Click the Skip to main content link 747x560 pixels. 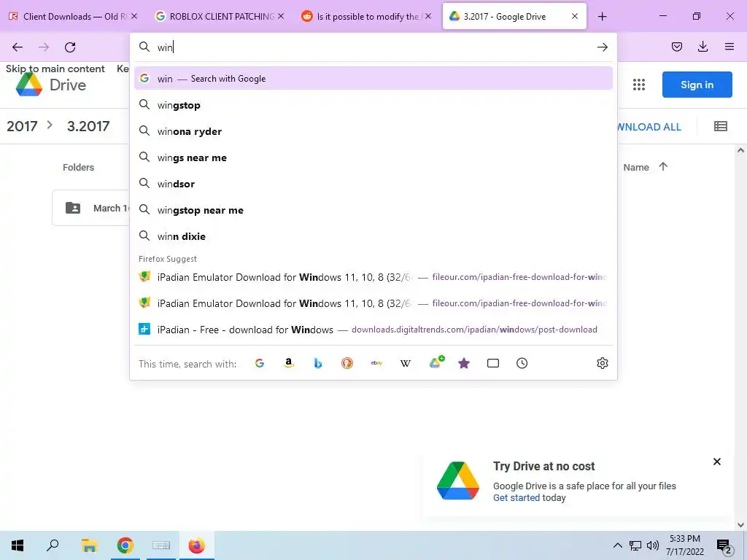55,69
